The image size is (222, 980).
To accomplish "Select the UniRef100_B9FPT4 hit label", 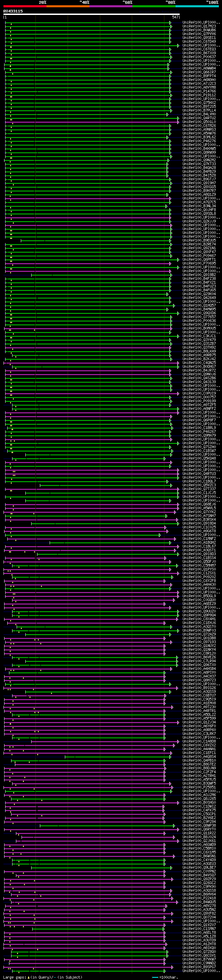I will [x=199, y=76].
